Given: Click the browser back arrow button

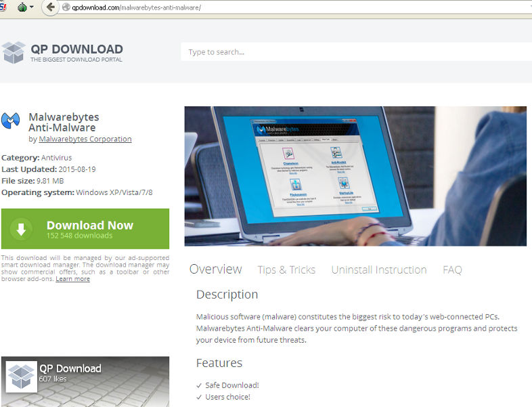Looking at the screenshot, I should point(50,7).
